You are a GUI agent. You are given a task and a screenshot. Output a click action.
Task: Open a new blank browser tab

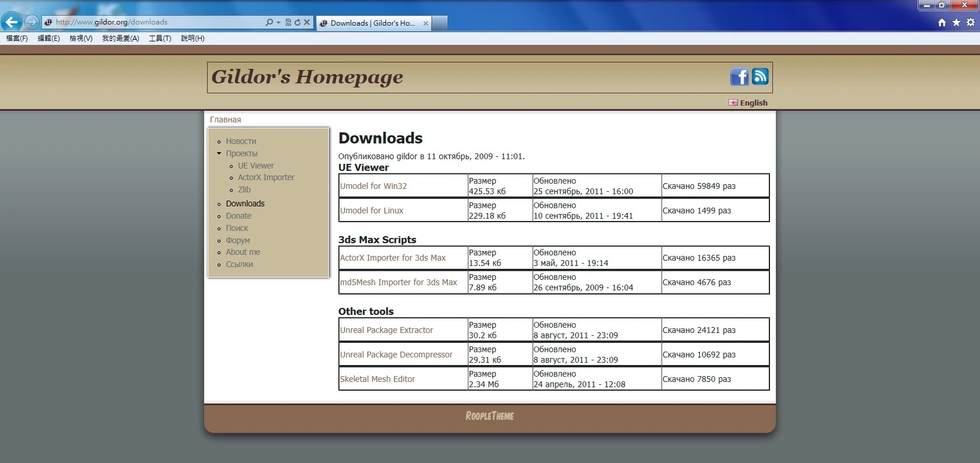[x=440, y=23]
